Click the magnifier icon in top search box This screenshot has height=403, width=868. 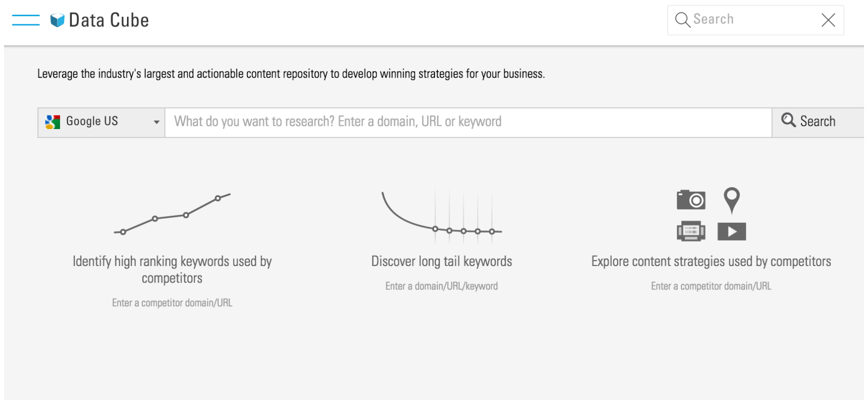[x=682, y=20]
